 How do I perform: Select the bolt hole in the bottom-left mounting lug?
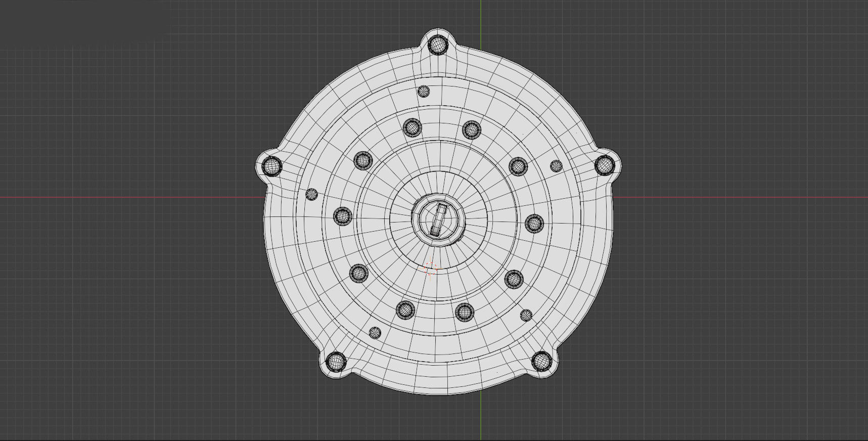pyautogui.click(x=336, y=362)
